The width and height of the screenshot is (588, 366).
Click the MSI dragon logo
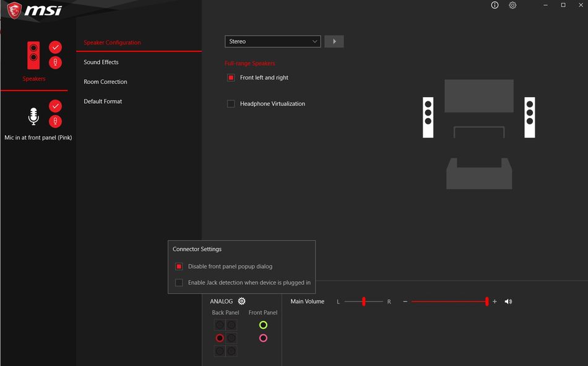tap(14, 10)
